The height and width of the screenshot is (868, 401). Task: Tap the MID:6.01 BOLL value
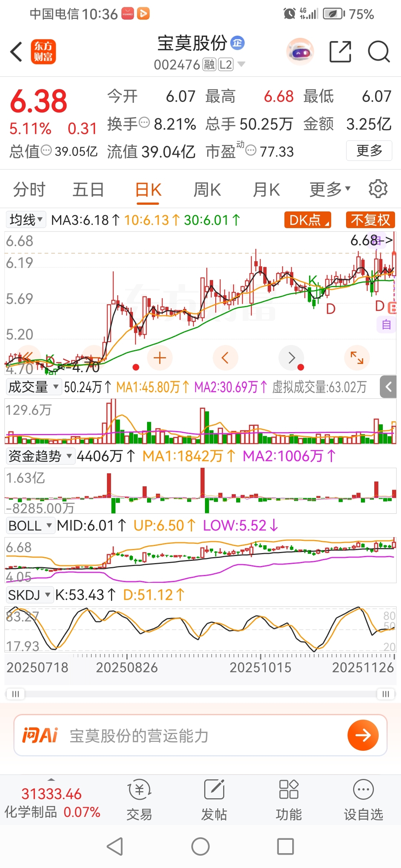tap(91, 526)
